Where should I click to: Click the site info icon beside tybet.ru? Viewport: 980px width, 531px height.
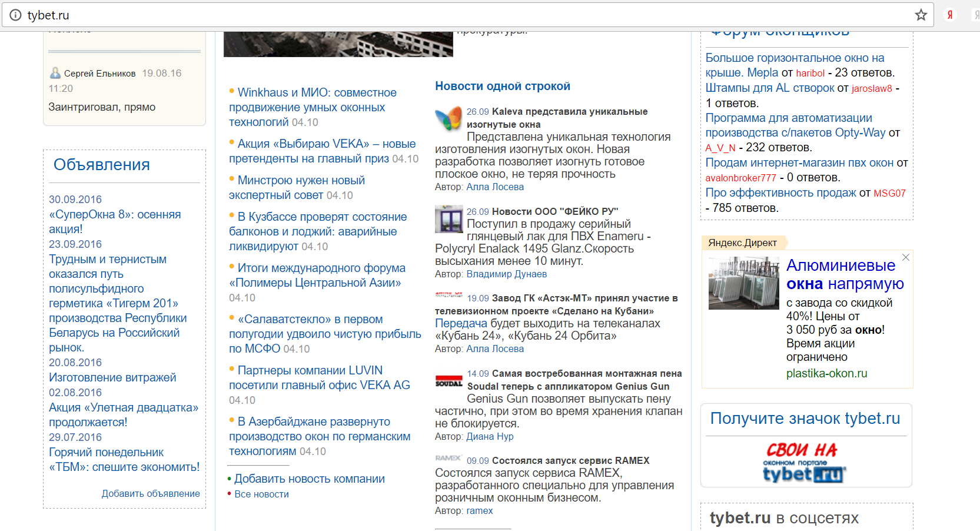point(15,15)
